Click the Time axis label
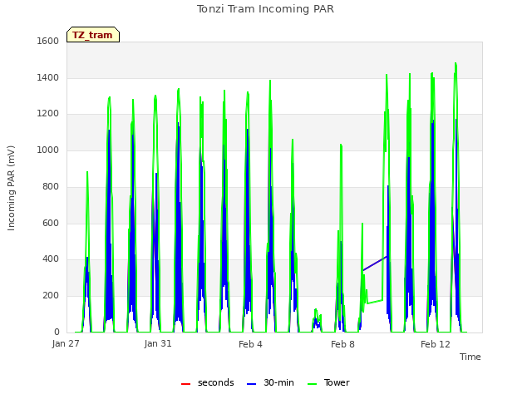This screenshot has width=532, height=399. coord(470,357)
